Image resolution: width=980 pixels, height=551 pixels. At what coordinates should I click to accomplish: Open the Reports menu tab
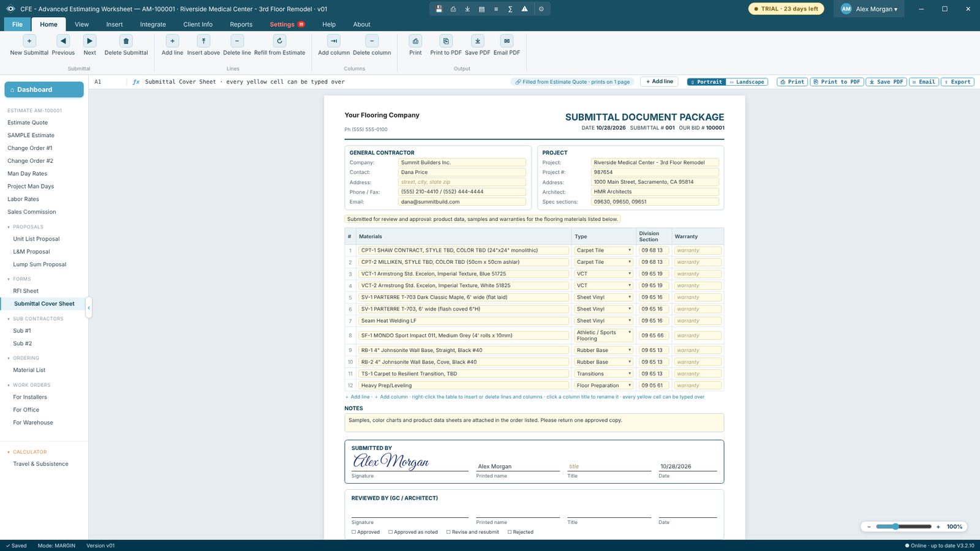click(241, 24)
